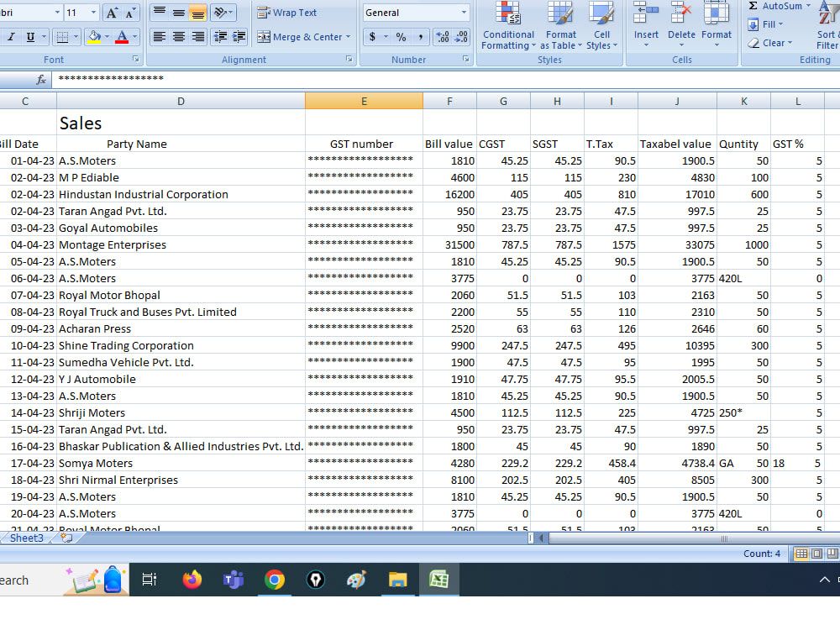Viewport: 840px width, 630px height.
Task: Click the Insert Worksheet icon beside Sheet3
Action: tap(66, 538)
